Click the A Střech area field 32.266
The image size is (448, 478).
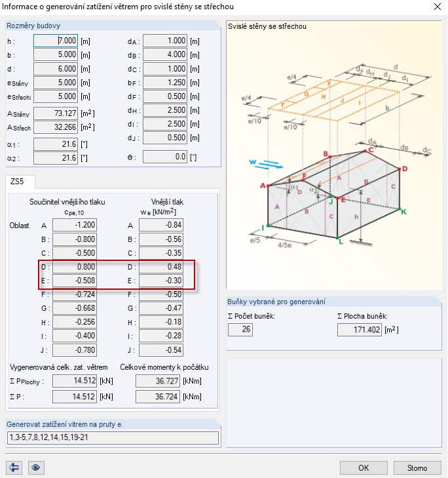point(56,127)
